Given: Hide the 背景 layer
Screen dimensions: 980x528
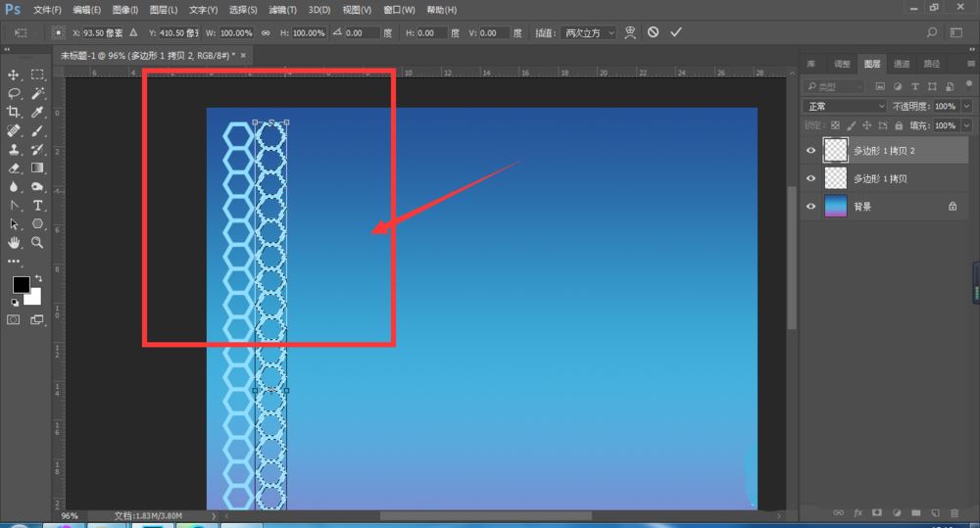Looking at the screenshot, I should 810,206.
